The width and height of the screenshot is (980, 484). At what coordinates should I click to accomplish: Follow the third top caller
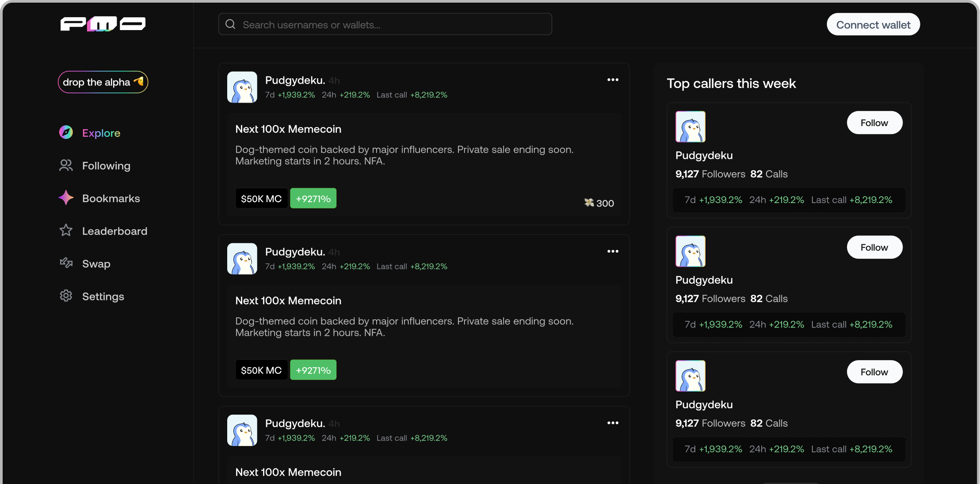874,372
